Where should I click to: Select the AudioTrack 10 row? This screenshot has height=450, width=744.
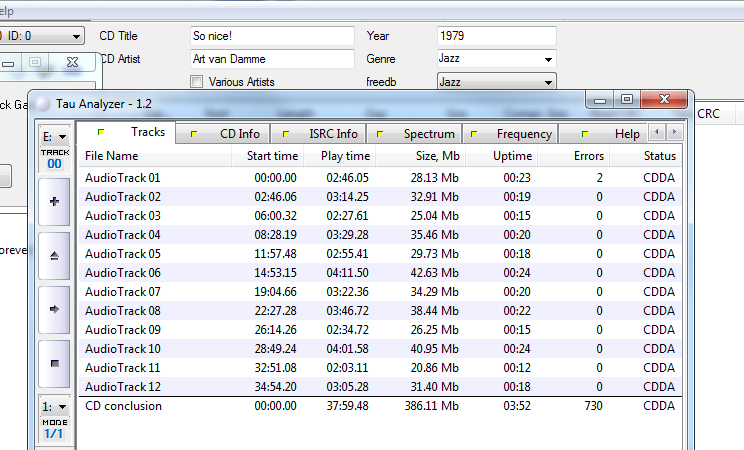[380, 348]
